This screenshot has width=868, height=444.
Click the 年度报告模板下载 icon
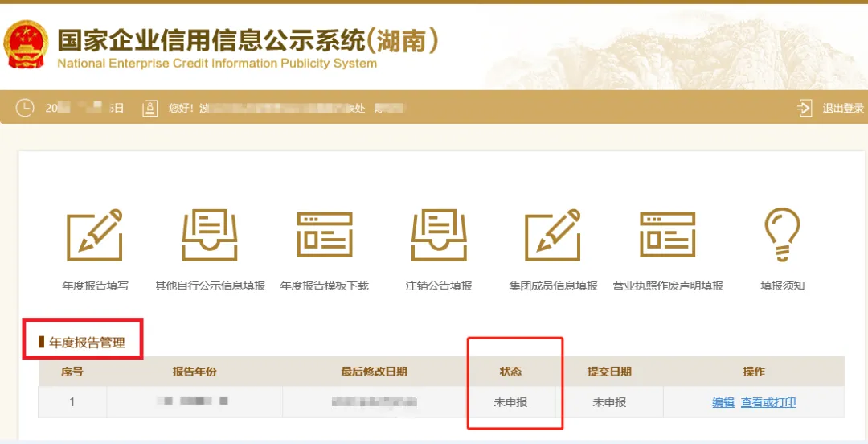click(325, 235)
